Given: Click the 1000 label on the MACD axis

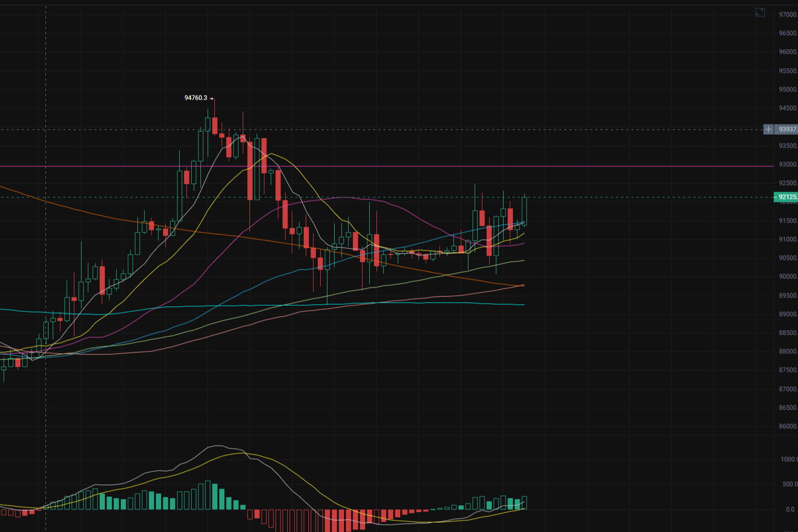Looking at the screenshot, I should 788,459.
